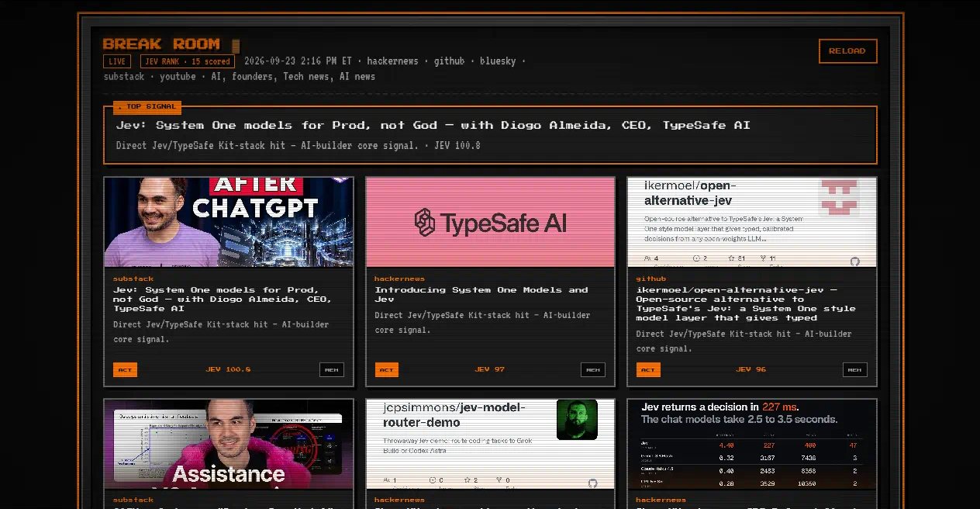Click youtube in the header source list
980x509 pixels.
pos(178,77)
